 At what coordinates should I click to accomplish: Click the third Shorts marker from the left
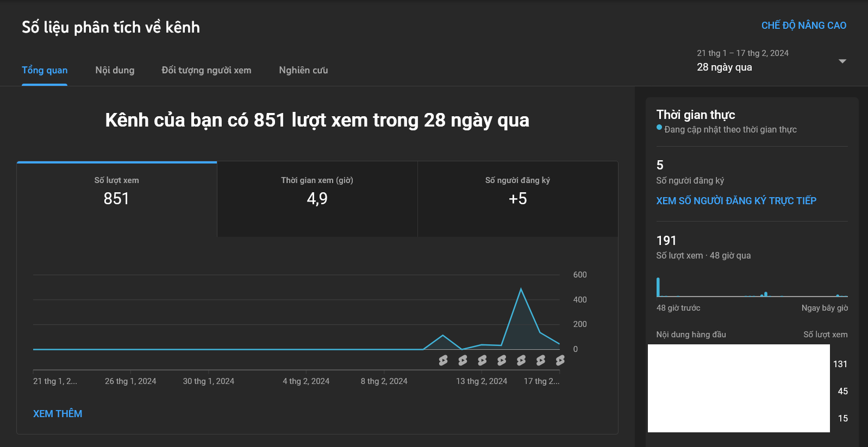[x=482, y=360]
